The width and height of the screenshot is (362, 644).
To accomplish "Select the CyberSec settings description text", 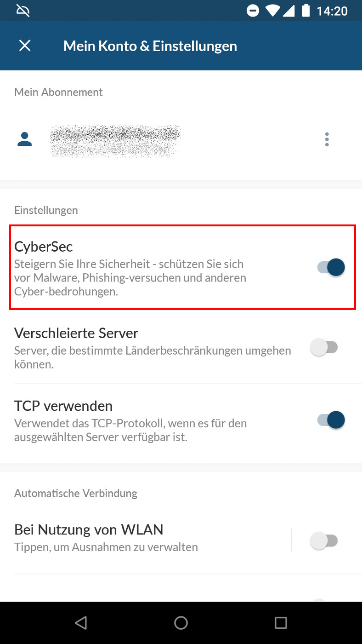I will point(130,278).
